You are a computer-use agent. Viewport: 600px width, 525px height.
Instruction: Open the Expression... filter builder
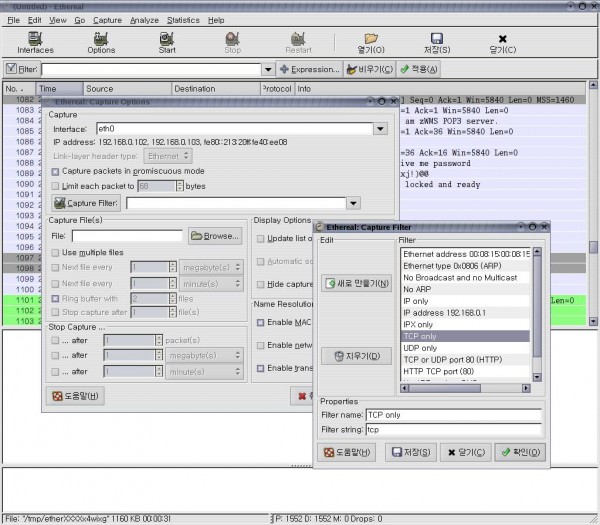[309, 69]
